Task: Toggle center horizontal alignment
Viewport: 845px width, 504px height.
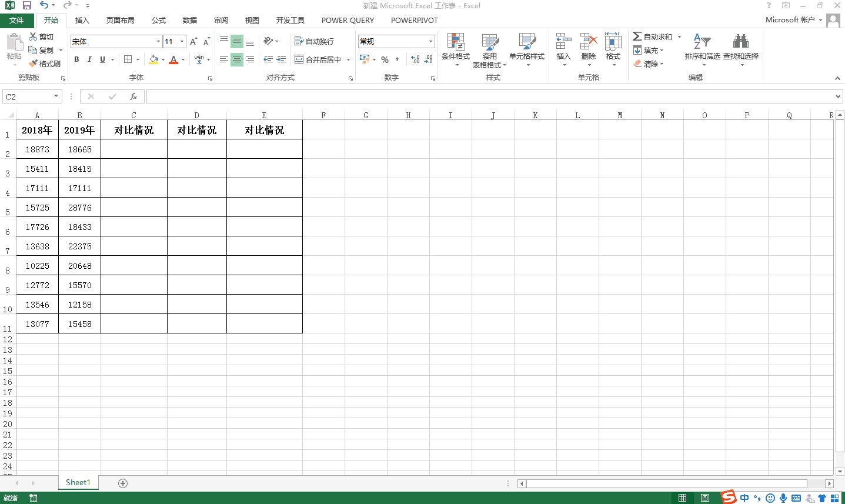Action: (x=236, y=59)
